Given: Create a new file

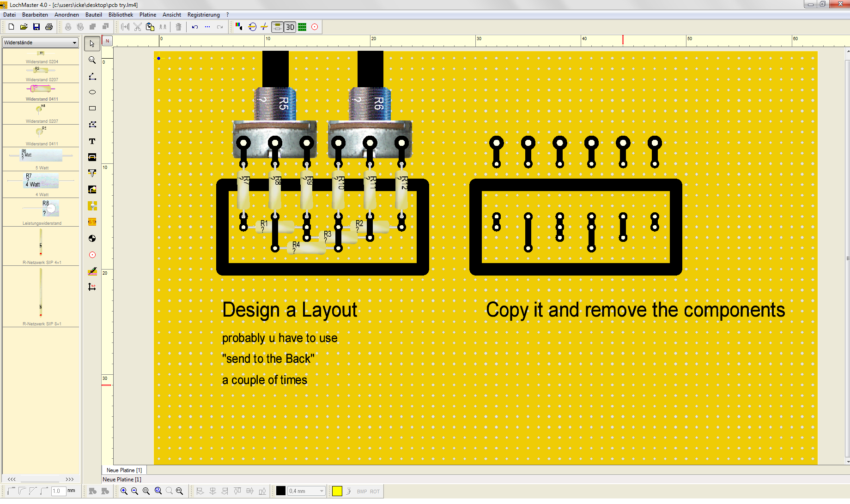Looking at the screenshot, I should 11,27.
